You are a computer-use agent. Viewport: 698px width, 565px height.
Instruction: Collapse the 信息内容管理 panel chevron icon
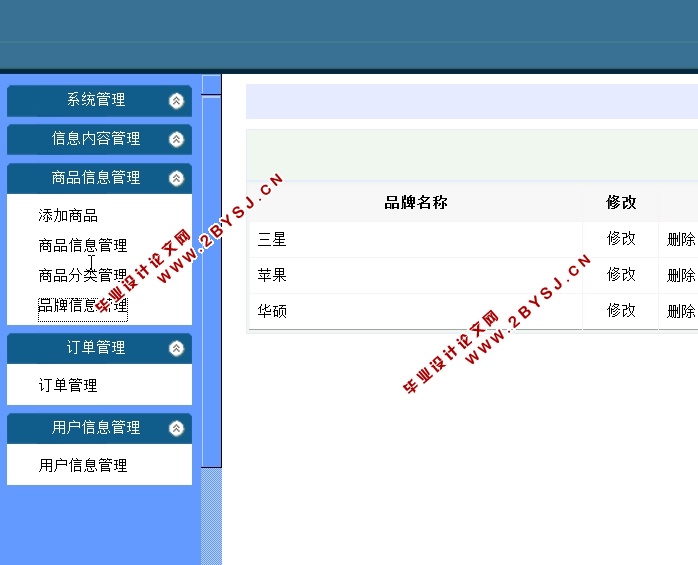[176, 139]
